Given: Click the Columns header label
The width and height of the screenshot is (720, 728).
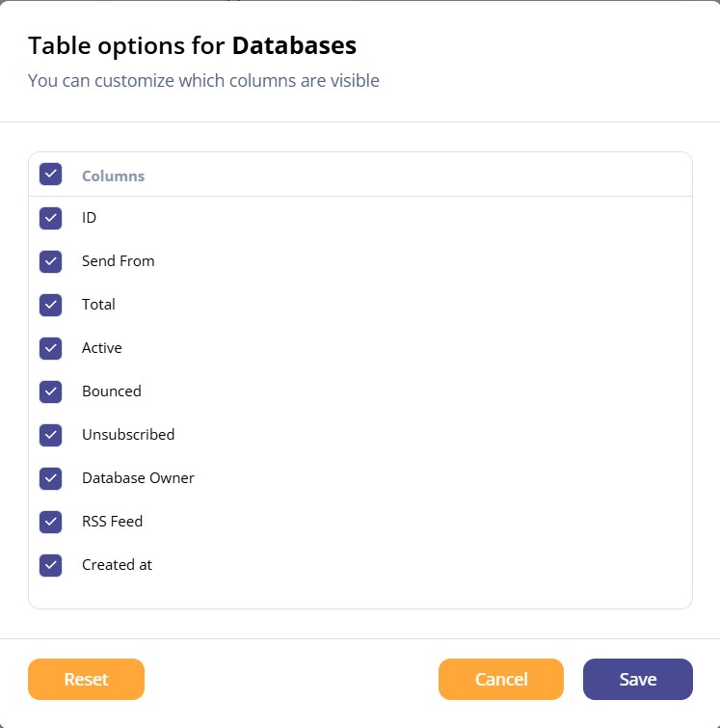Looking at the screenshot, I should coord(114,175).
